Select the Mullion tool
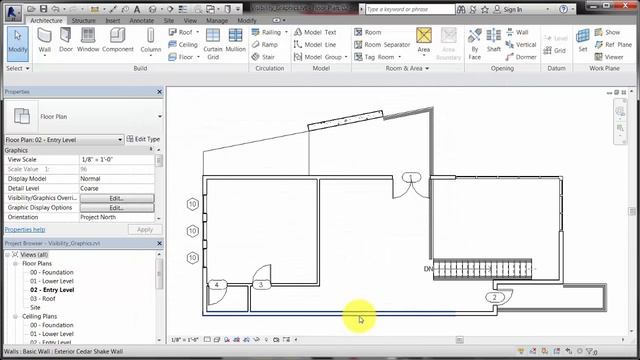The image size is (640, 360). click(x=236, y=41)
